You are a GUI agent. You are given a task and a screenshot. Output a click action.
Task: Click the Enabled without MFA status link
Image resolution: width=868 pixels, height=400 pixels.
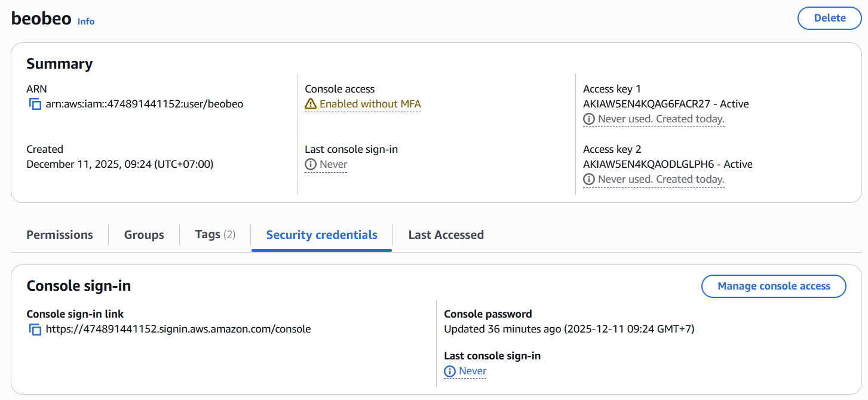click(370, 104)
